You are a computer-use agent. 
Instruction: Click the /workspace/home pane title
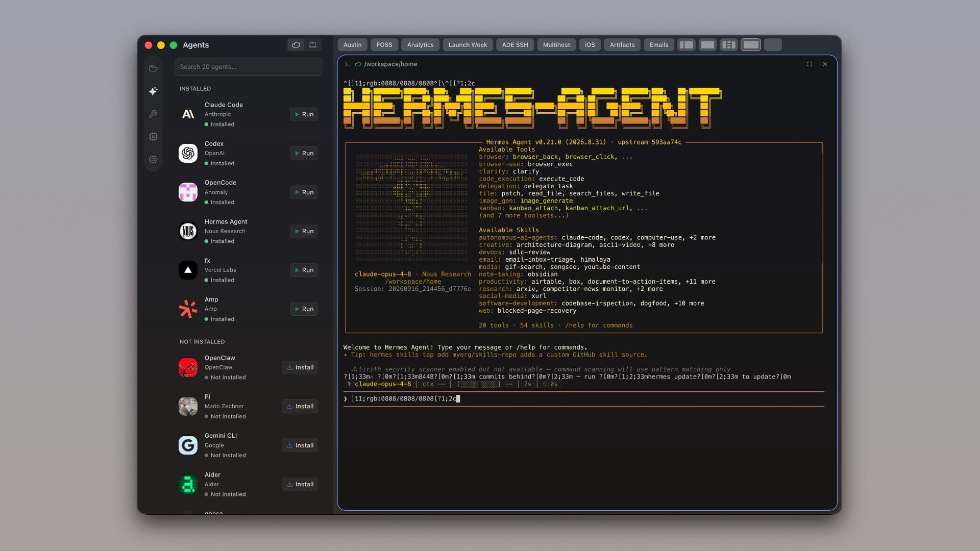click(x=390, y=64)
